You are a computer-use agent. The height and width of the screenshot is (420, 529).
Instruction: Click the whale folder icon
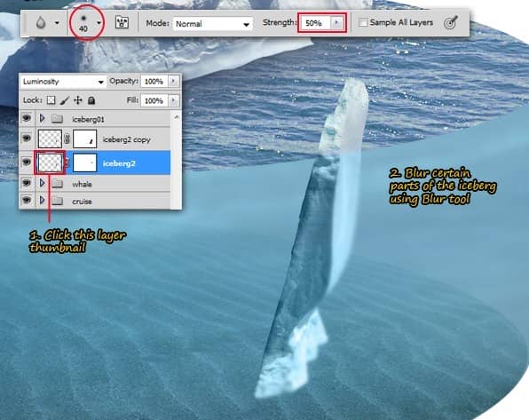pos(58,183)
